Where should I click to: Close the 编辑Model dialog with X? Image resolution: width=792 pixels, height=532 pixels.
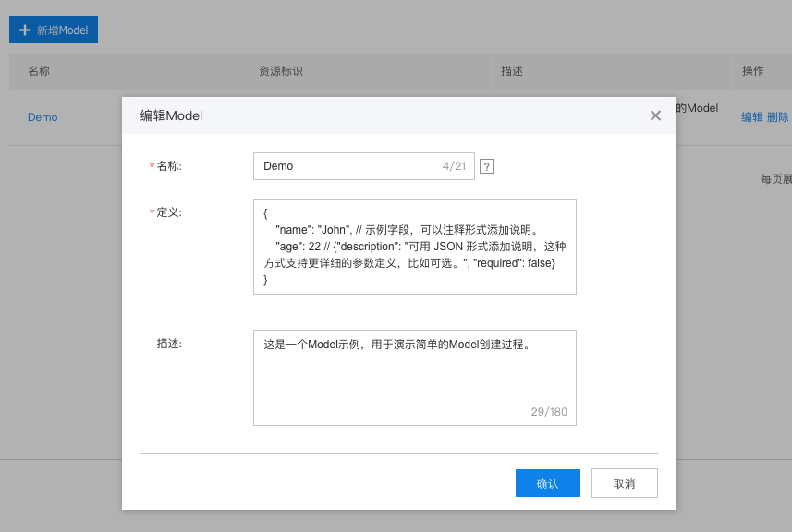click(655, 115)
